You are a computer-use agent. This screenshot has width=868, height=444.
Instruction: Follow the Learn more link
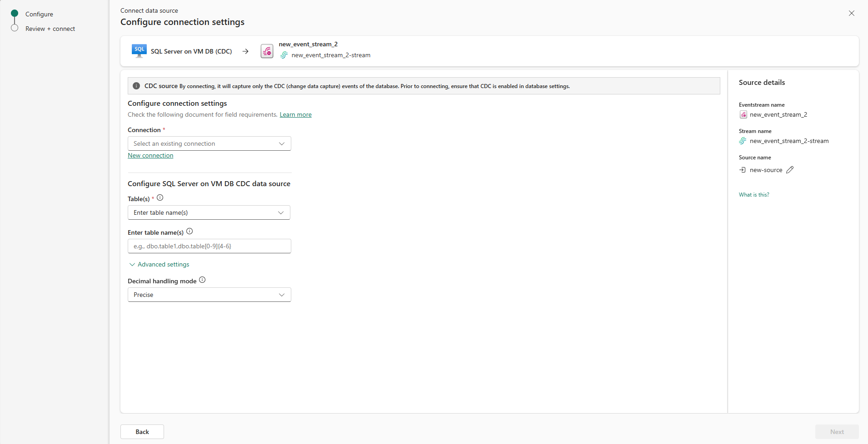[x=295, y=114]
